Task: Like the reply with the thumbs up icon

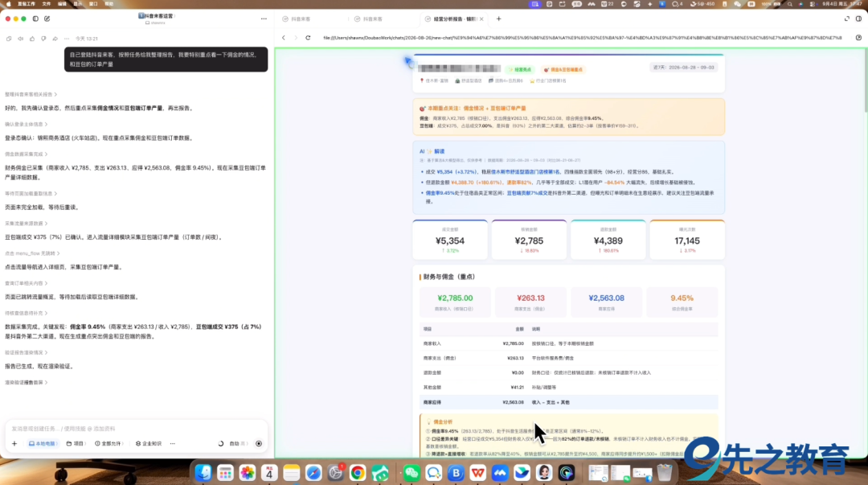Action: click(32, 39)
